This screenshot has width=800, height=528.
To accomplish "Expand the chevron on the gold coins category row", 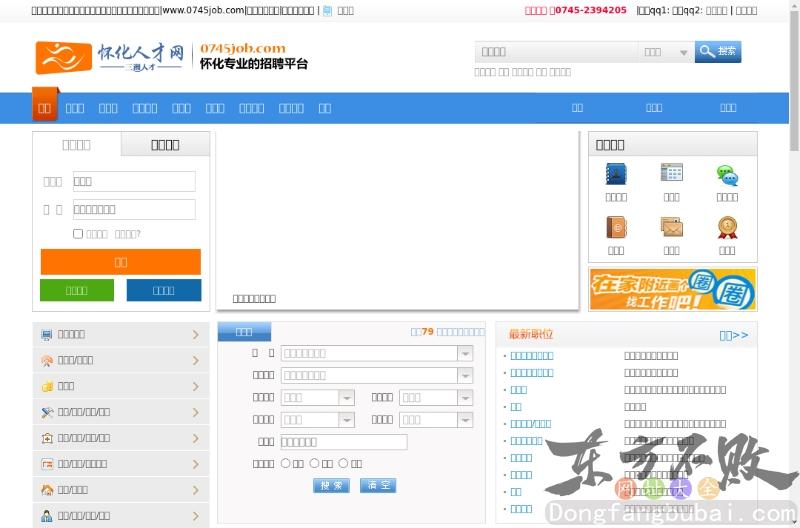I will point(195,387).
